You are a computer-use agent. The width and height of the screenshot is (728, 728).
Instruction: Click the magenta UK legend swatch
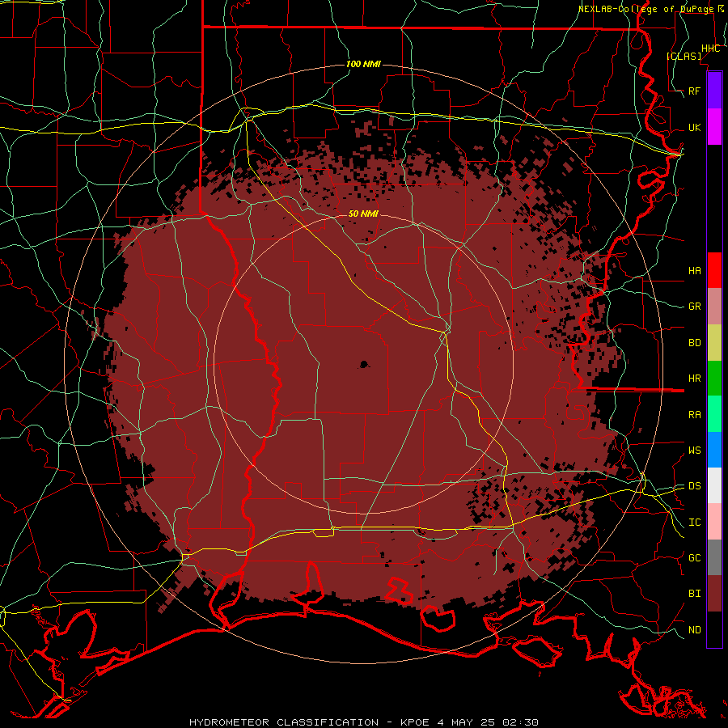point(714,127)
